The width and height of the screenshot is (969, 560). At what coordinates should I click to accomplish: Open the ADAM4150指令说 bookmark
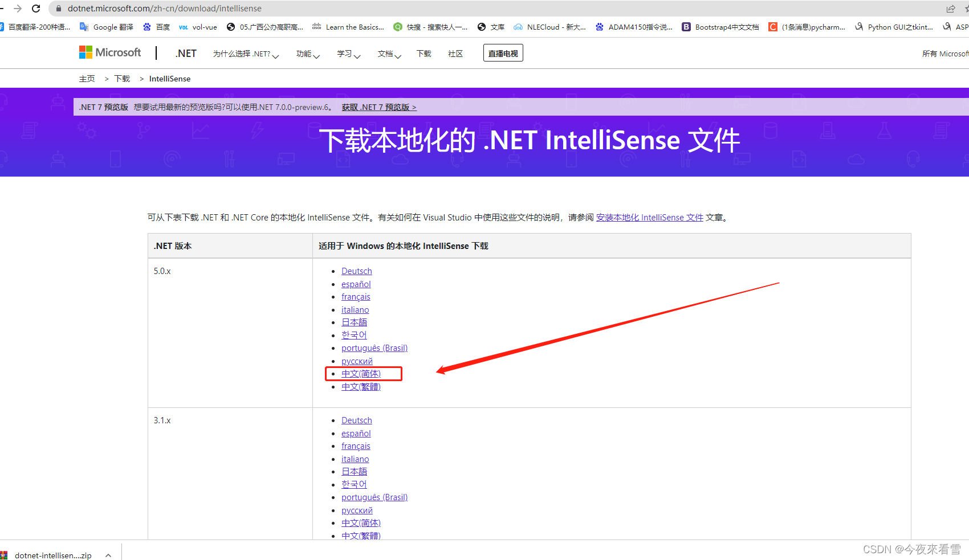pyautogui.click(x=634, y=27)
